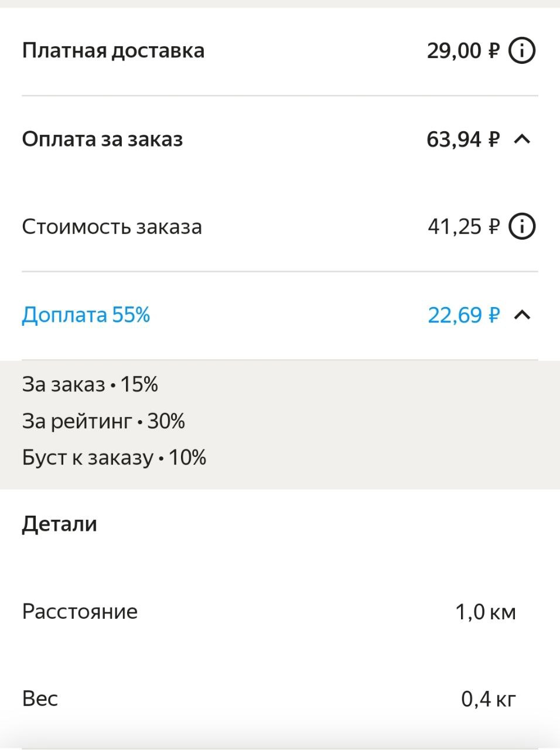The width and height of the screenshot is (560, 750).
Task: Tap info icon beside Стоимость заказа
Action: pos(521,226)
